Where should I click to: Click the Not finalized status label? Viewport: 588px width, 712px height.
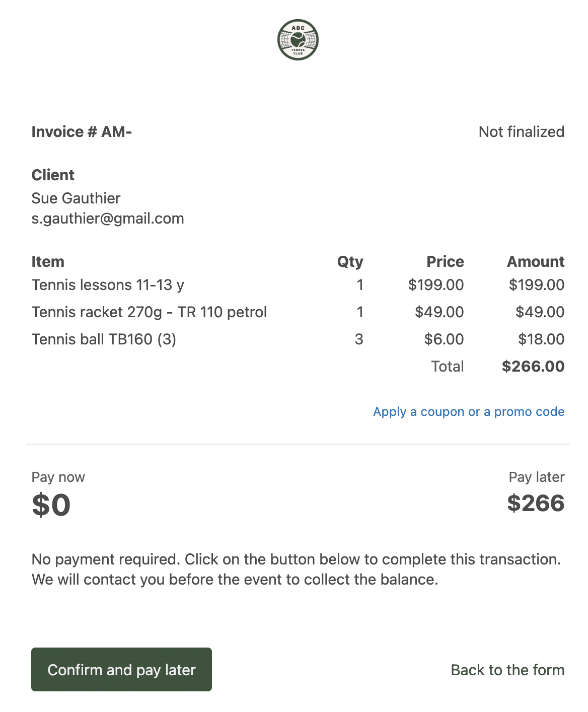[x=521, y=132]
